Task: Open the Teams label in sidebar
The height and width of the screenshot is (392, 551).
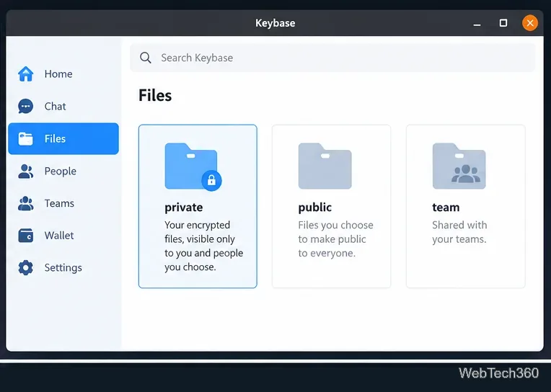Action: coord(59,203)
